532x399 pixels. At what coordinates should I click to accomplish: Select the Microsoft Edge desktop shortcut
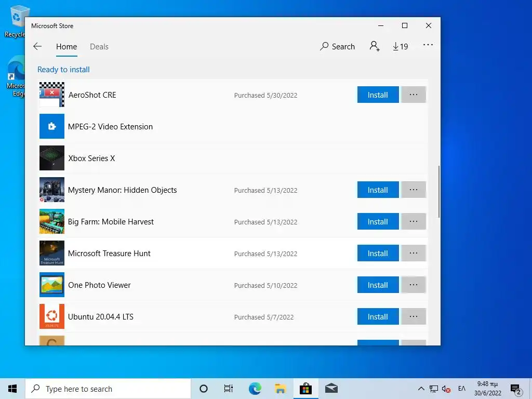pyautogui.click(x=15, y=76)
